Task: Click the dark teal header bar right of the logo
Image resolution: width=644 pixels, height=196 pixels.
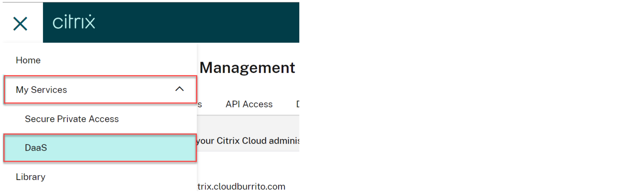Action: (200, 23)
